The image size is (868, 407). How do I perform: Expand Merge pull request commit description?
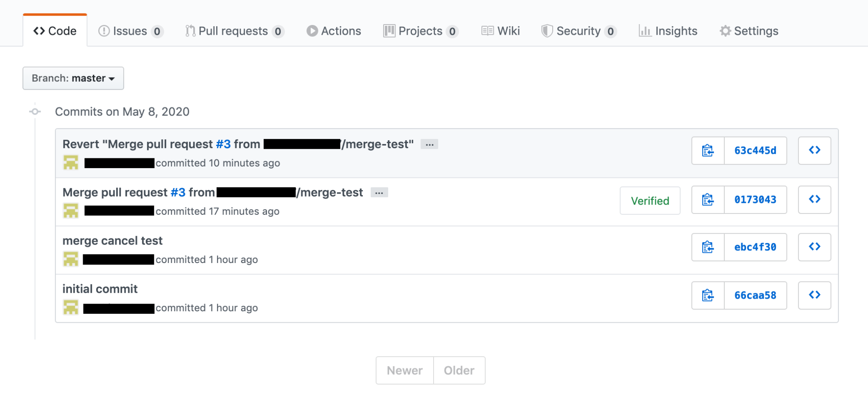click(379, 193)
